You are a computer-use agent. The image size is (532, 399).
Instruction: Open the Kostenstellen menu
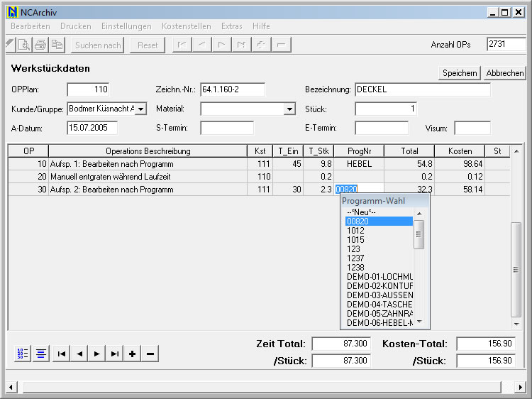[x=187, y=26]
